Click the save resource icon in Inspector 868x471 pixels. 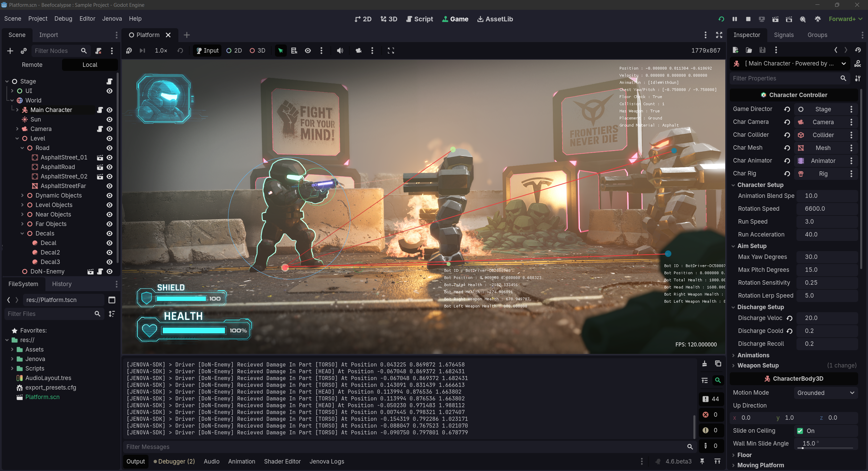(x=762, y=50)
